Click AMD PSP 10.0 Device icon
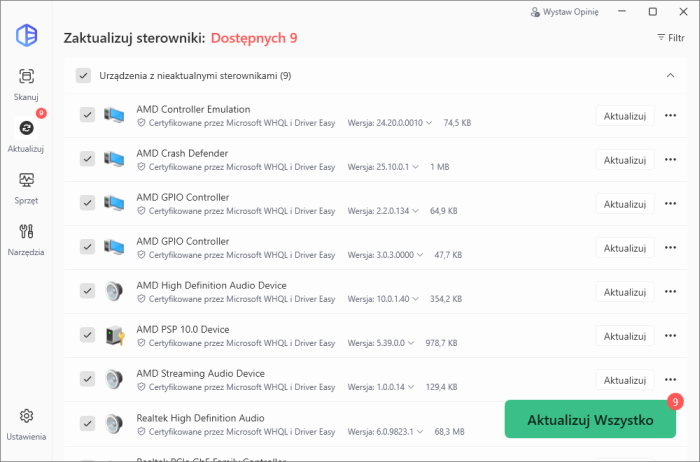The image size is (700, 462). [115, 335]
